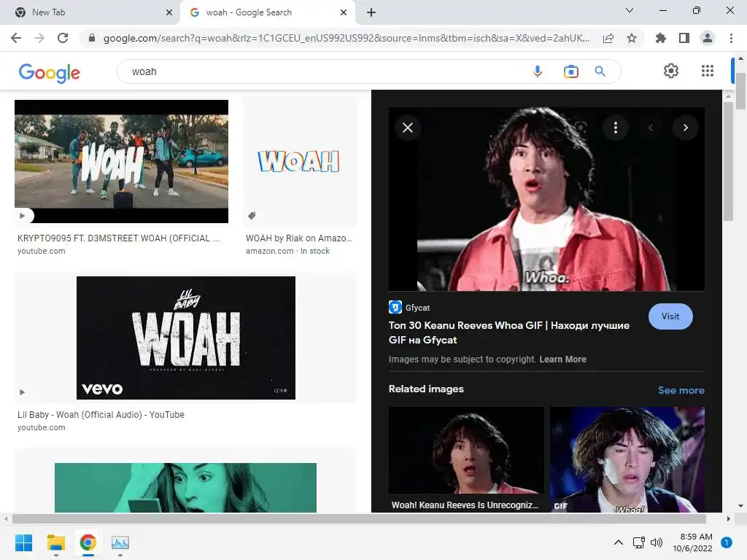Show previous image in preview
This screenshot has height=560, width=747.
[650, 128]
